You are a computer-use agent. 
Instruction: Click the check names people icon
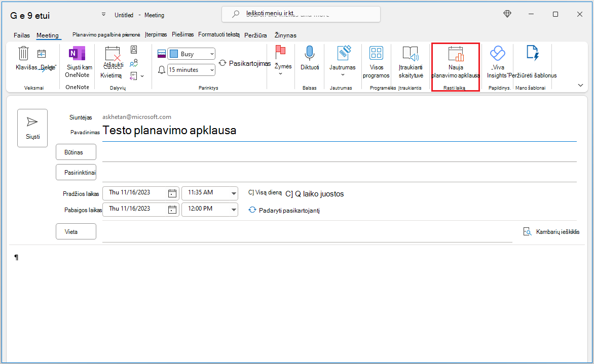[x=134, y=63]
